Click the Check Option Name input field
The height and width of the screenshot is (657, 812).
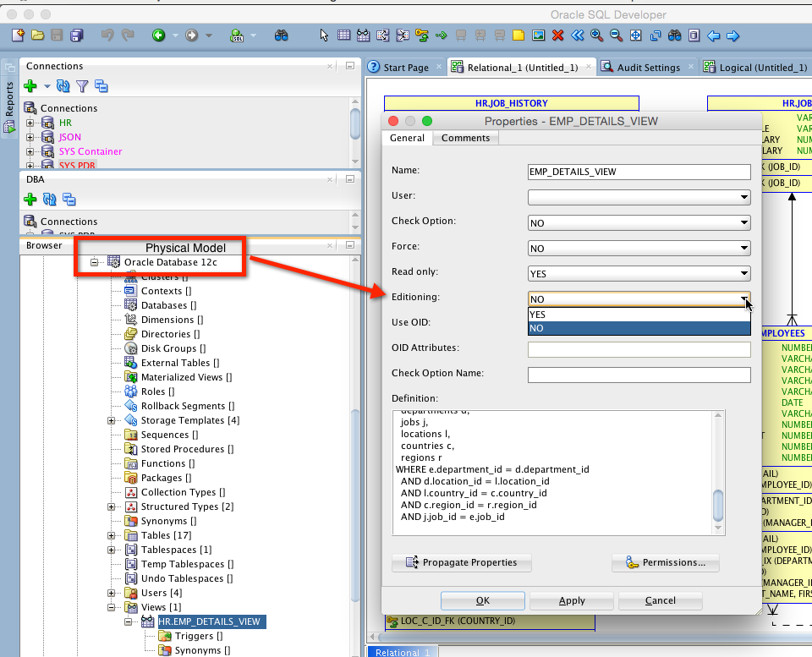(639, 375)
